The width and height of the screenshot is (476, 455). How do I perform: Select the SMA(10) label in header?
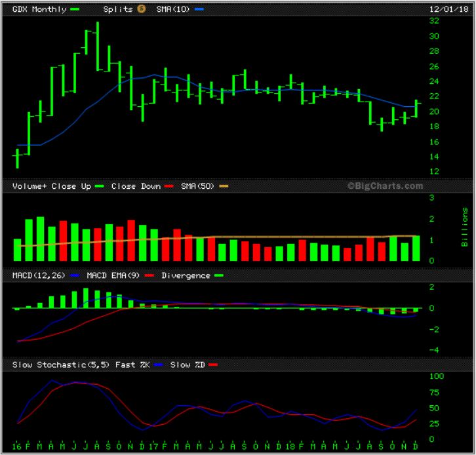tap(172, 9)
